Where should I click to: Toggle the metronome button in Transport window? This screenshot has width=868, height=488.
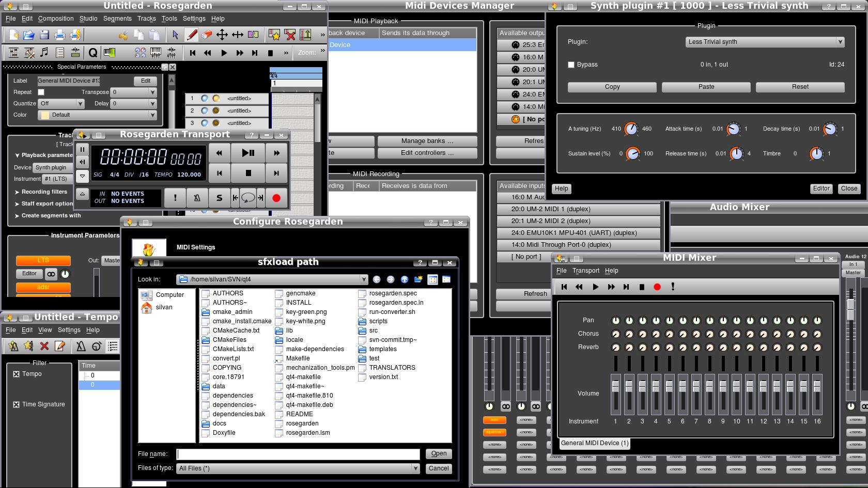coord(197,198)
